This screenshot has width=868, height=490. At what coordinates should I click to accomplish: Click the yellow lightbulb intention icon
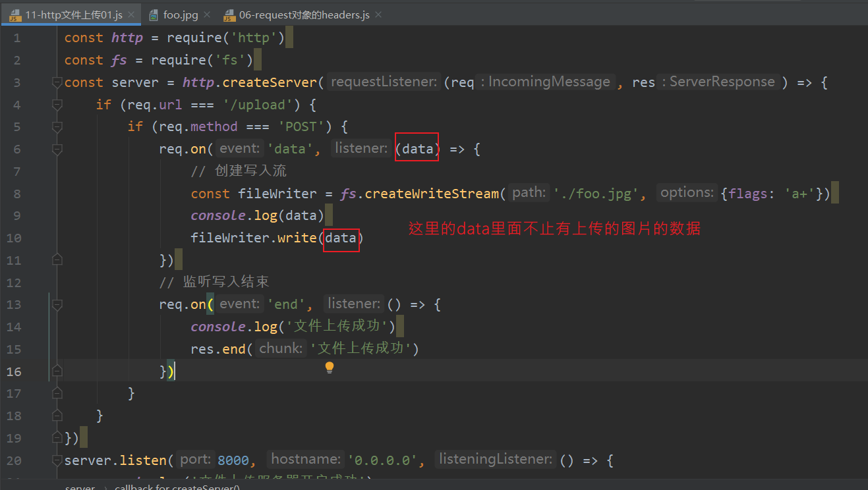click(330, 367)
